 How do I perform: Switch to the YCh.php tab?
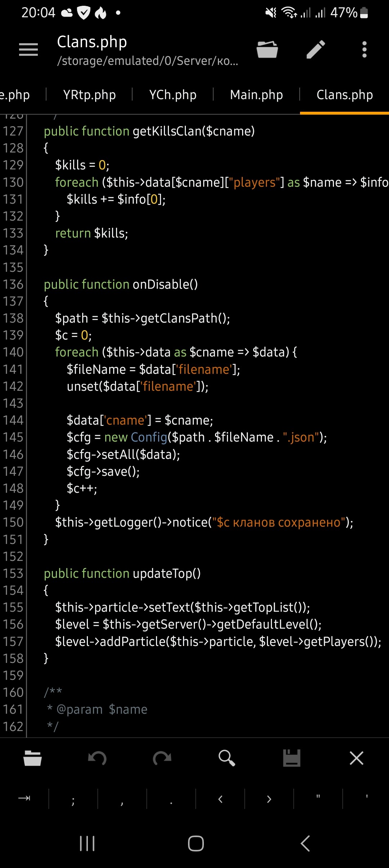click(173, 95)
